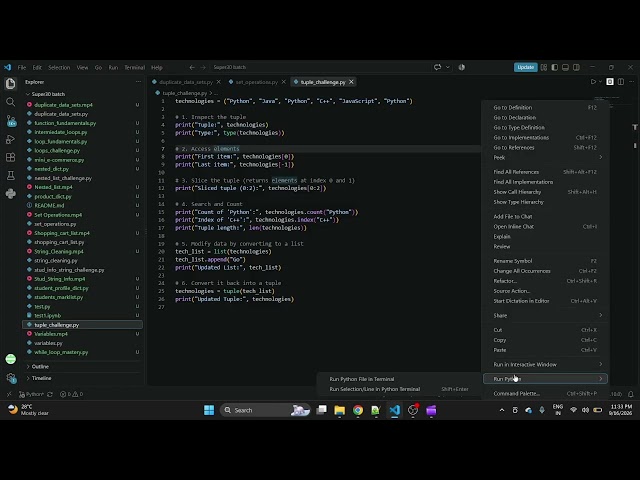Open dropdown beside Copilot title bar icon
This screenshot has height=480, width=640.
pyautogui.click(x=448, y=67)
